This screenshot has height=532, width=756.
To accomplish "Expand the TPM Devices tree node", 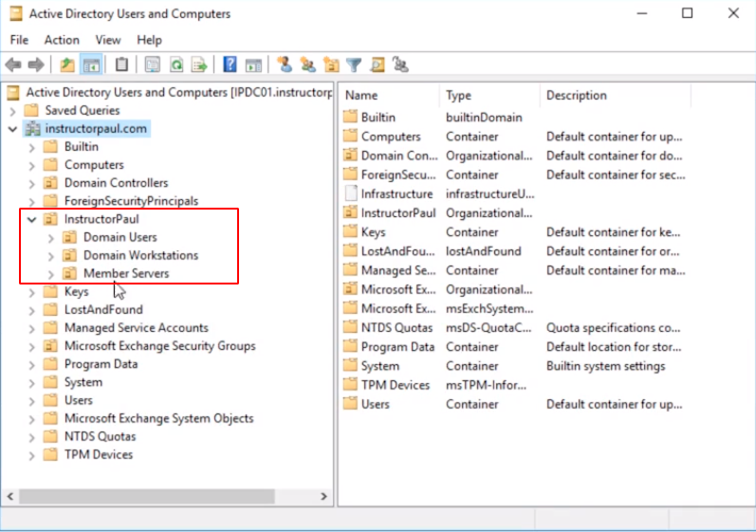I will pyautogui.click(x=32, y=455).
